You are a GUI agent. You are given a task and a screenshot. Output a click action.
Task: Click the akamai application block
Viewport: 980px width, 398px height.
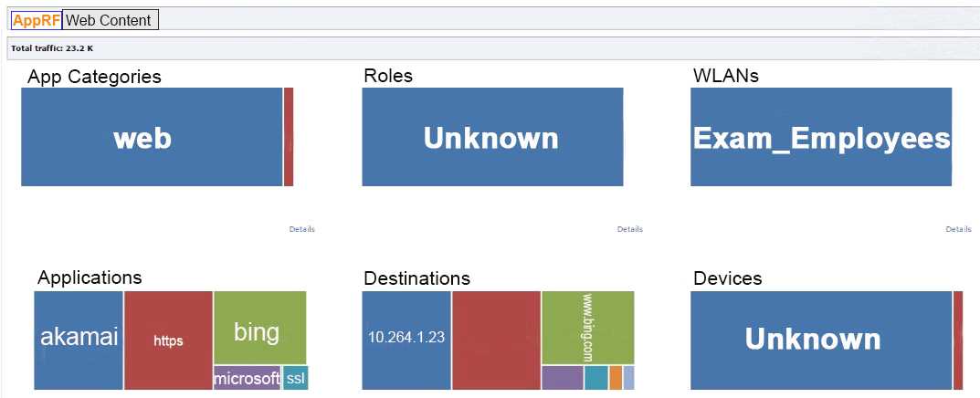[79, 340]
